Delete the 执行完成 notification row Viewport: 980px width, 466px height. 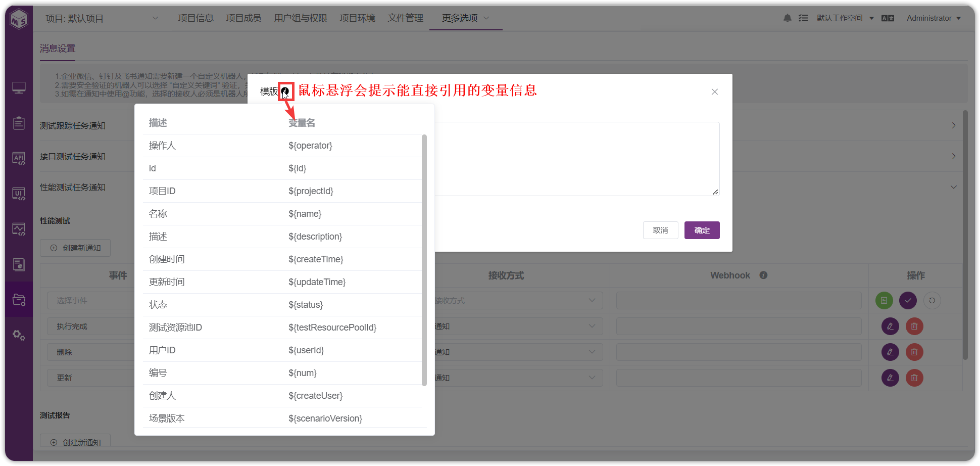(x=914, y=327)
